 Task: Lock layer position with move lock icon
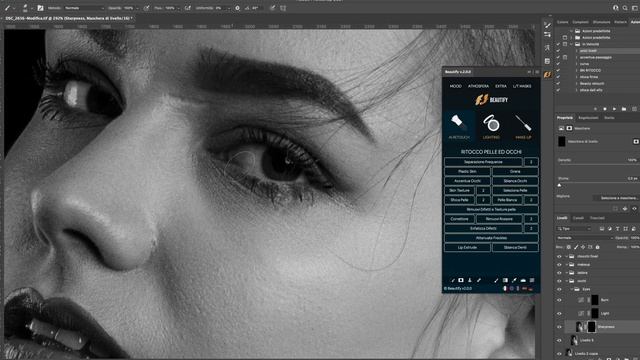(583, 247)
